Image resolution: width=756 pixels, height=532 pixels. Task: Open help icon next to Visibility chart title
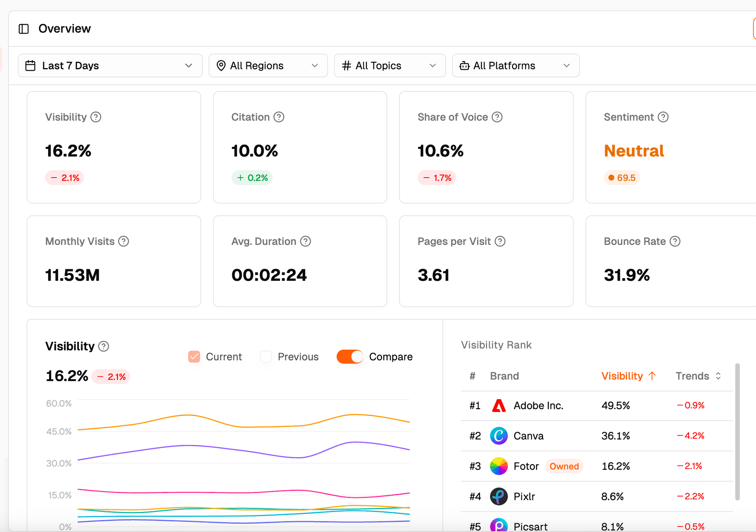104,346
